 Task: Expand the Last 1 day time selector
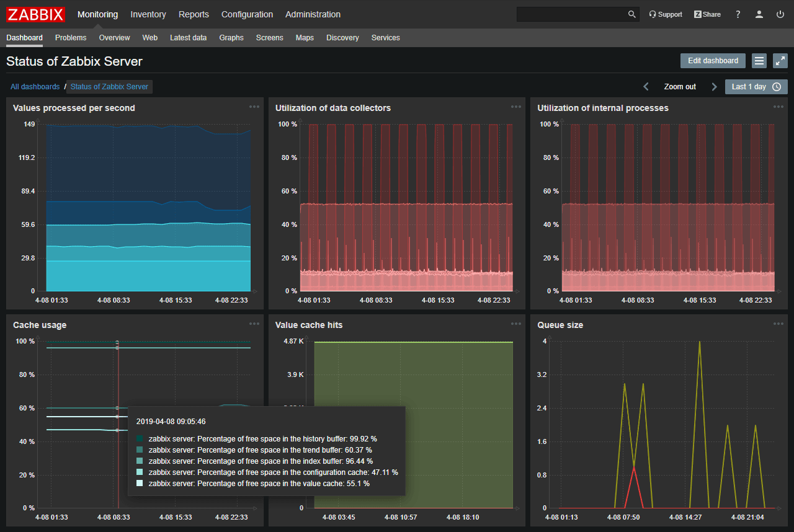tap(756, 87)
